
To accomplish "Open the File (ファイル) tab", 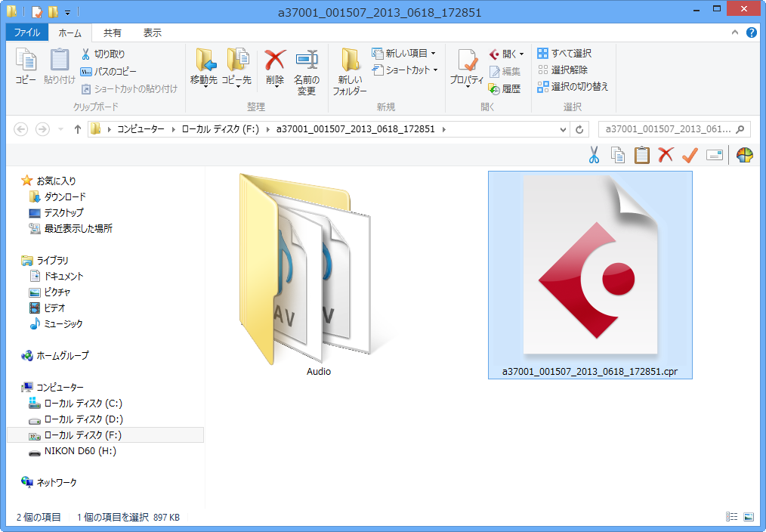I will (27, 32).
